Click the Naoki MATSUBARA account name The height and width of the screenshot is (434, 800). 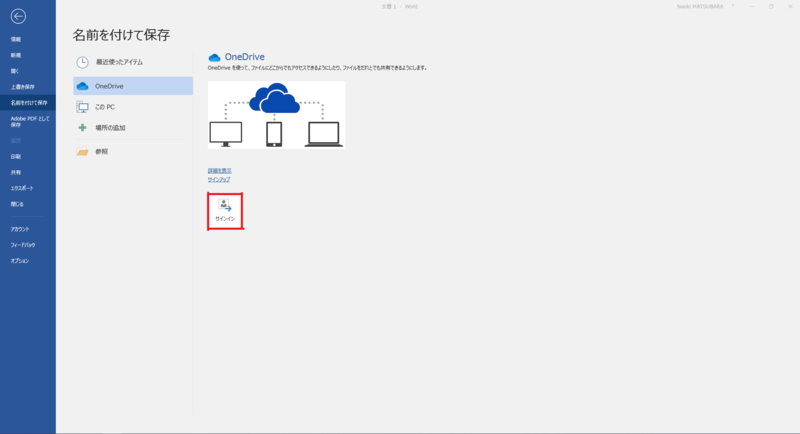[699, 7]
